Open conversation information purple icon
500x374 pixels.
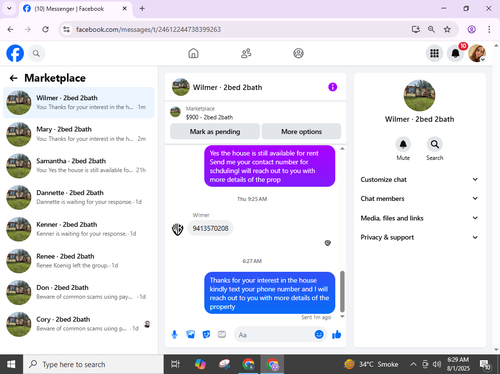pyautogui.click(x=332, y=87)
